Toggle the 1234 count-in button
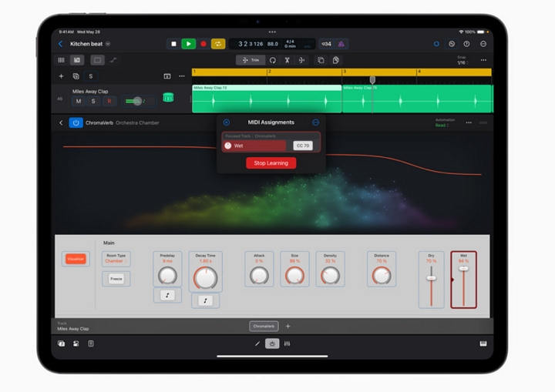 [x=326, y=44]
